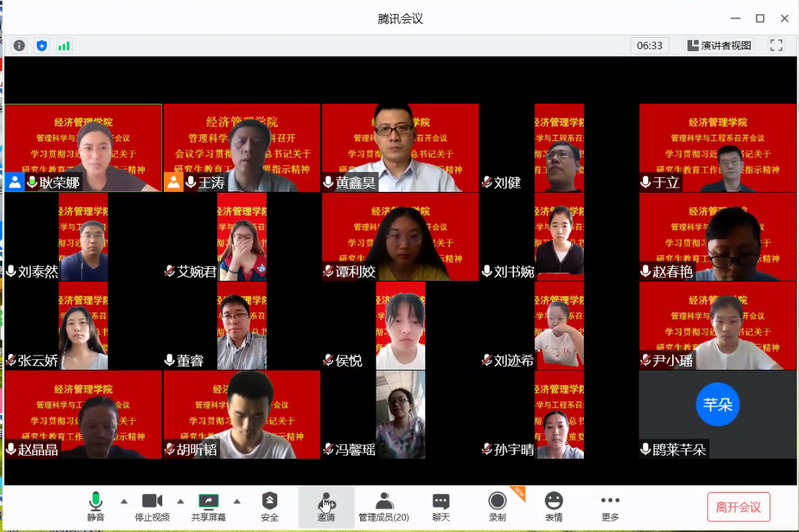Expand audio options arrow beside 静音

coord(124,501)
